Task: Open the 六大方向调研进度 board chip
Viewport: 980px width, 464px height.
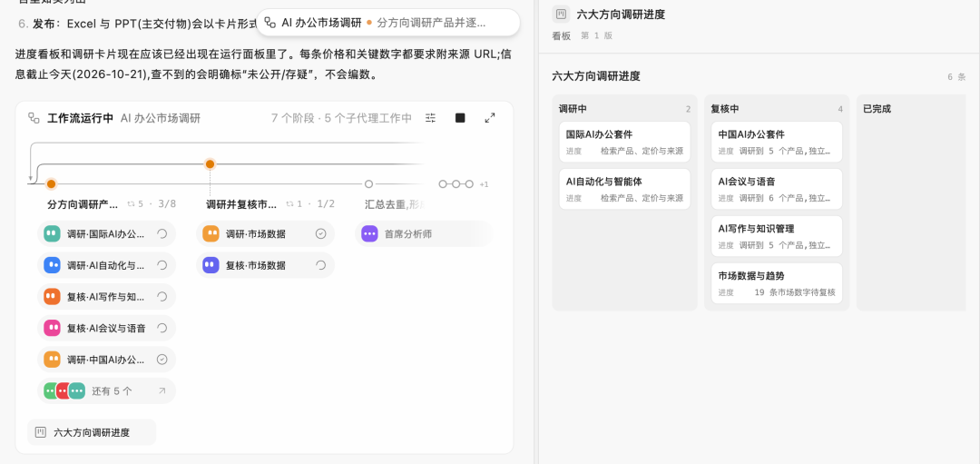Action: [92, 432]
